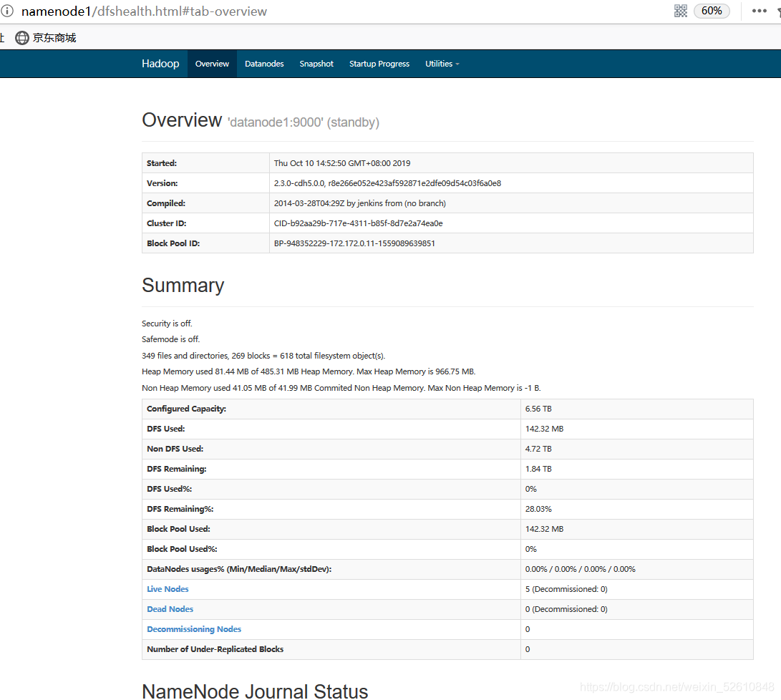Click the '349 files and directories' line
Image resolution: width=781 pixels, height=700 pixels.
click(263, 356)
